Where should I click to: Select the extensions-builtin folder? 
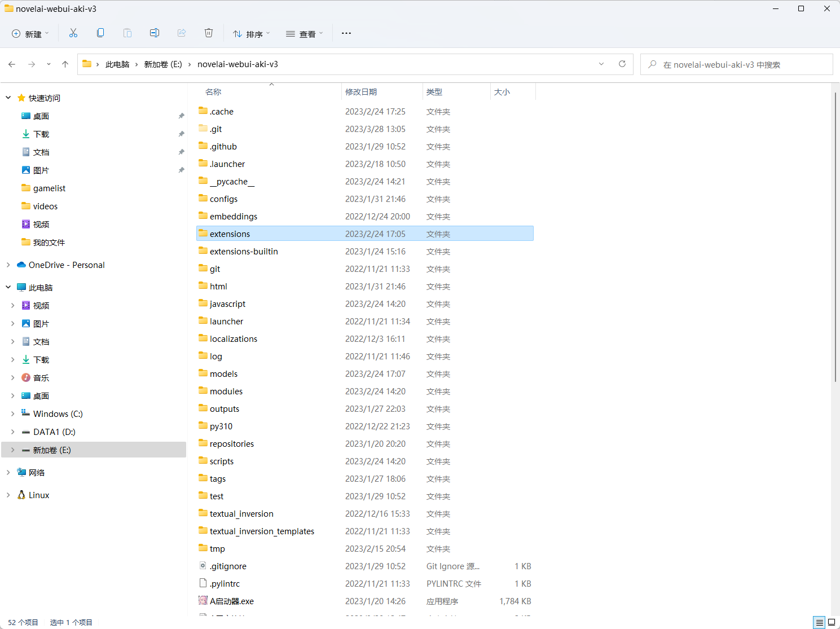(365, 252)
